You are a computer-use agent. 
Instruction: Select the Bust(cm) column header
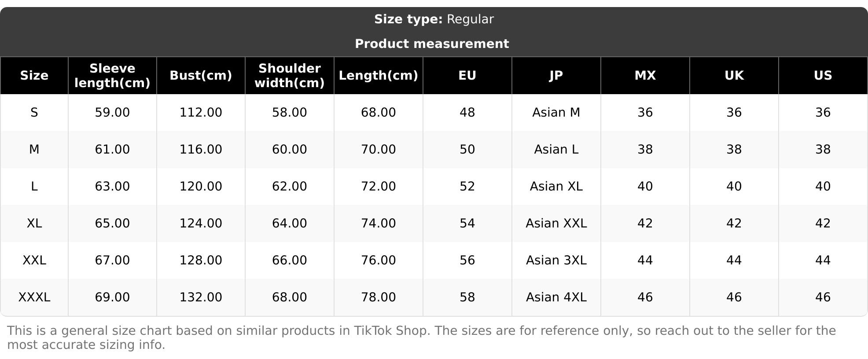201,76
